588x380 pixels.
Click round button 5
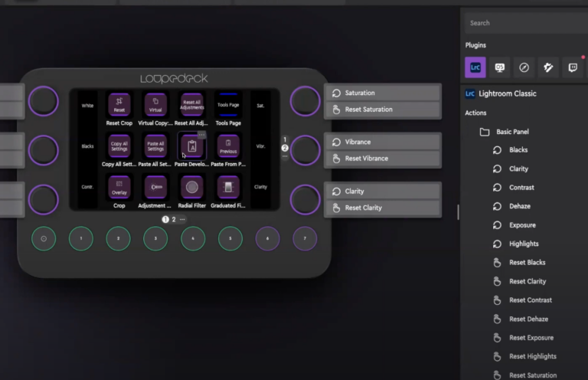coord(230,238)
